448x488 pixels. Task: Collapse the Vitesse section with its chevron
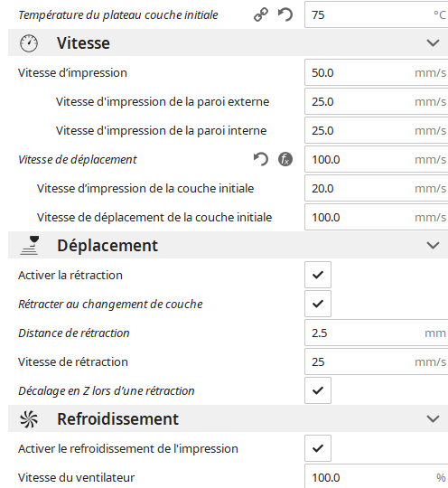[x=433, y=43]
